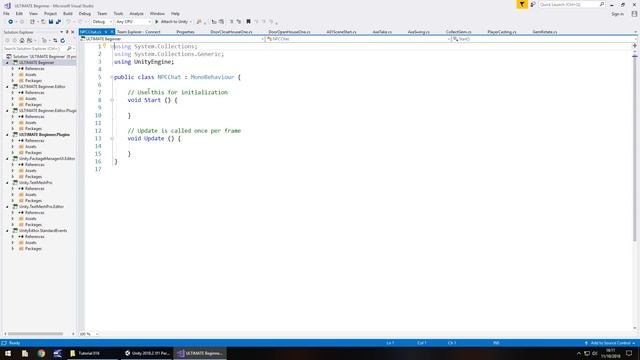Collapse the Update method outlining marker
This screenshot has height=360, width=640.
pyautogui.click(x=112, y=138)
